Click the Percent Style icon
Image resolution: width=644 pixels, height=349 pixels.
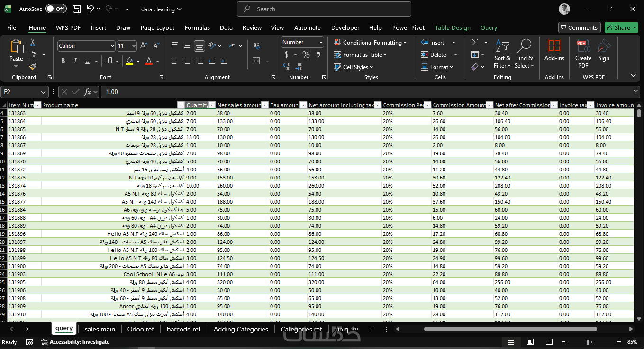[x=306, y=55]
